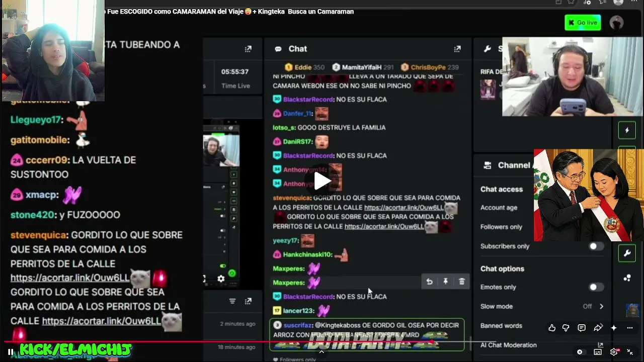Open the gear in the stream preview panel
Screen dimensions: 644x362
pyautogui.click(x=221, y=279)
